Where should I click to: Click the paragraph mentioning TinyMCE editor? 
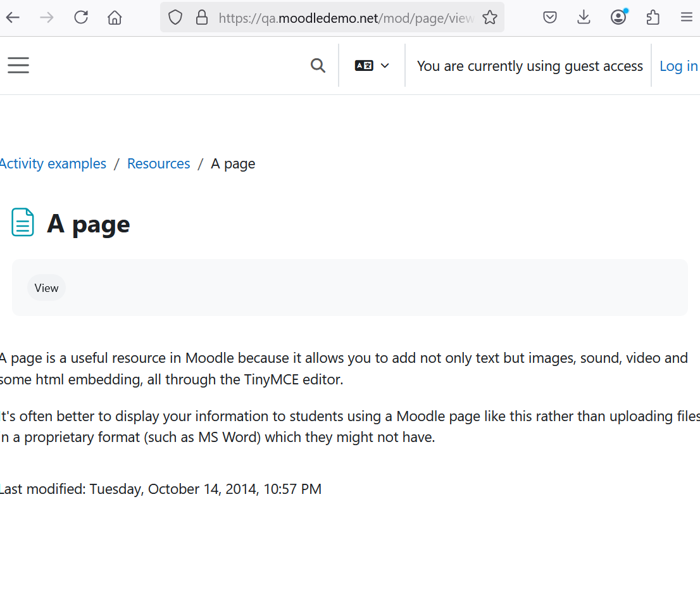coord(344,369)
